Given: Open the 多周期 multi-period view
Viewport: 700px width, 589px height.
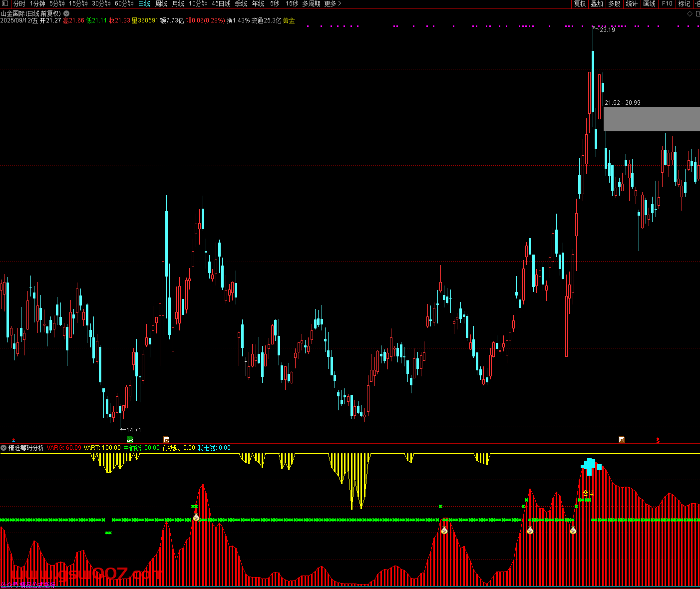Looking at the screenshot, I should coord(311,3).
